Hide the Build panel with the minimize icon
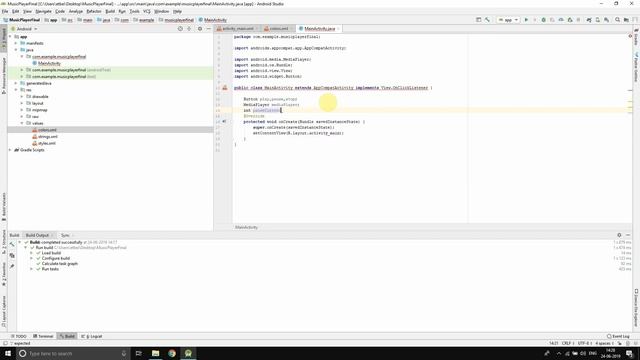 pos(628,235)
